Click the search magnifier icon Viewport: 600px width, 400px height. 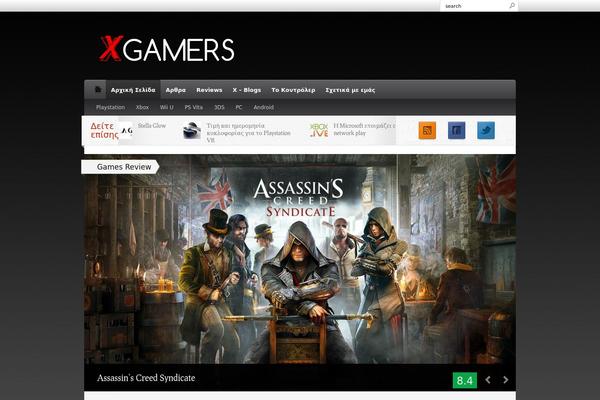point(512,5)
